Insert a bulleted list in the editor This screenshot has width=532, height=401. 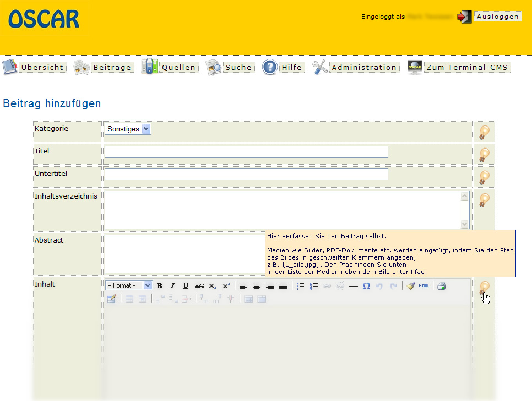[301, 286]
